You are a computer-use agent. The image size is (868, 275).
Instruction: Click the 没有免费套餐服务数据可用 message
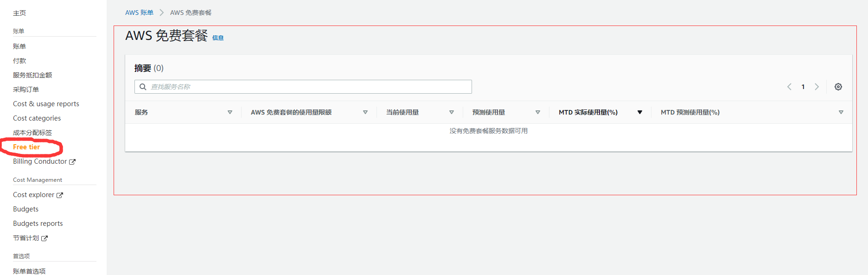coord(488,131)
